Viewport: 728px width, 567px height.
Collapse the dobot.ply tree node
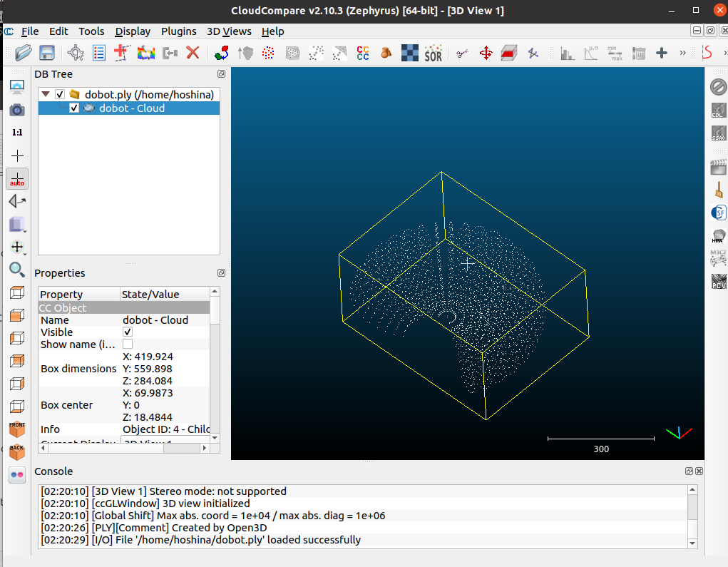(x=46, y=94)
